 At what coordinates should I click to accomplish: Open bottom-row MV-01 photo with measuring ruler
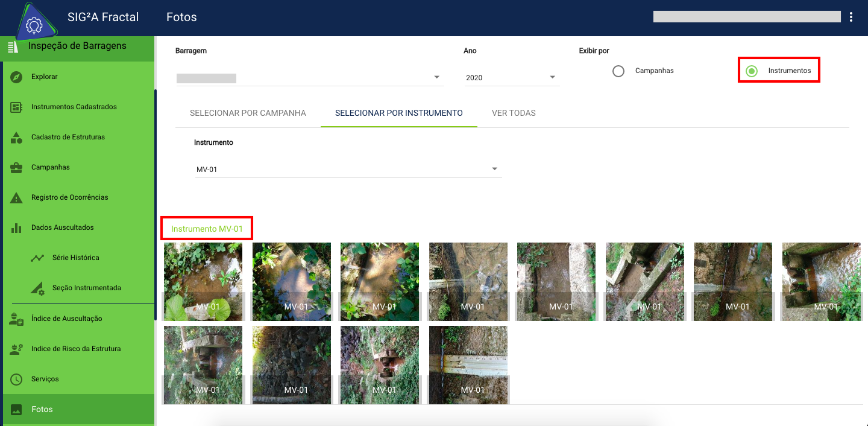468,365
